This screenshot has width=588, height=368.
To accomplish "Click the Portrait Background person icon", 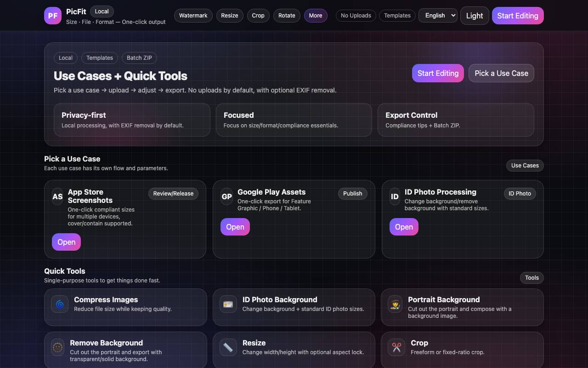I will (395, 304).
